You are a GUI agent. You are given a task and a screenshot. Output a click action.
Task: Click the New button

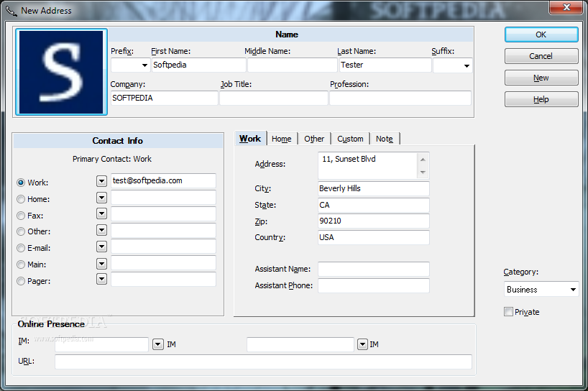541,78
